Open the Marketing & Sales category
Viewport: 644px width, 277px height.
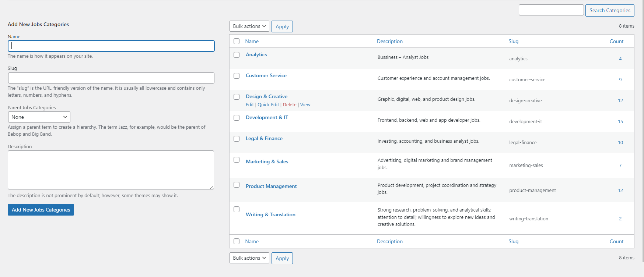[267, 161]
